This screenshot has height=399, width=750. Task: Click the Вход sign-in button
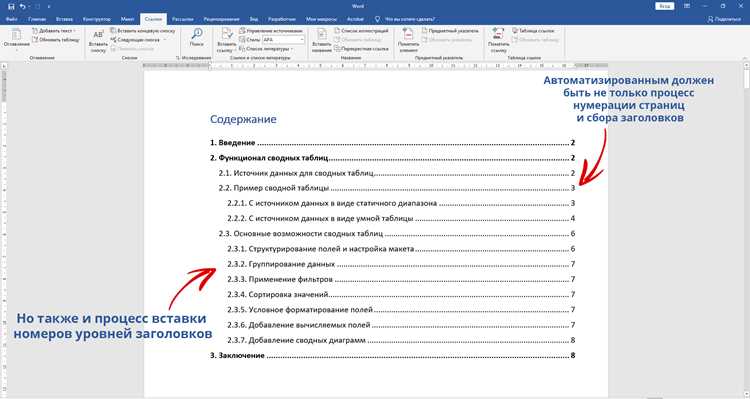pos(664,6)
